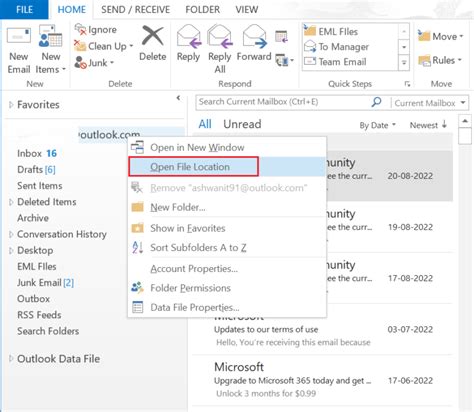Open the Junk Email folder
Screen dimensions: 474x412
45,283
